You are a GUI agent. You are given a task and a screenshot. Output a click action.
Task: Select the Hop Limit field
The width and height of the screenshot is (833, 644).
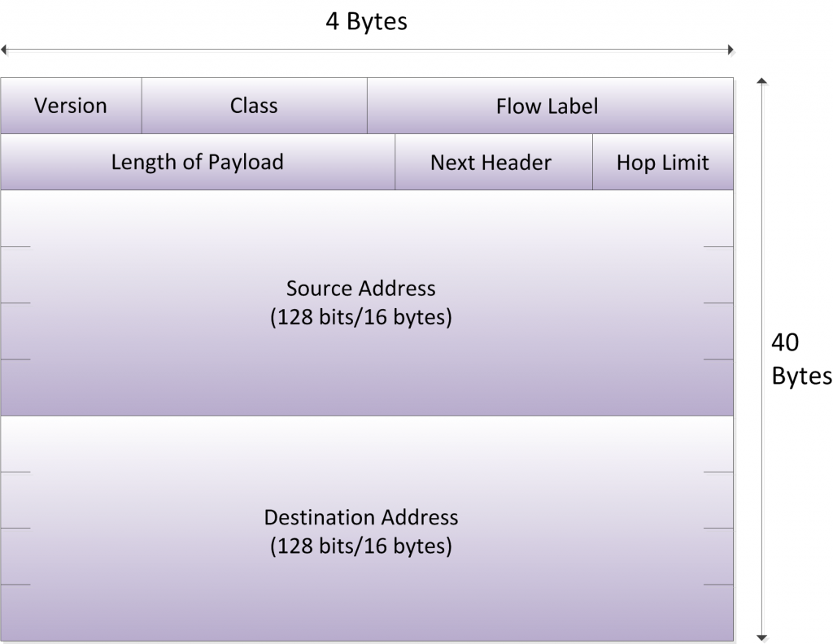pos(662,163)
